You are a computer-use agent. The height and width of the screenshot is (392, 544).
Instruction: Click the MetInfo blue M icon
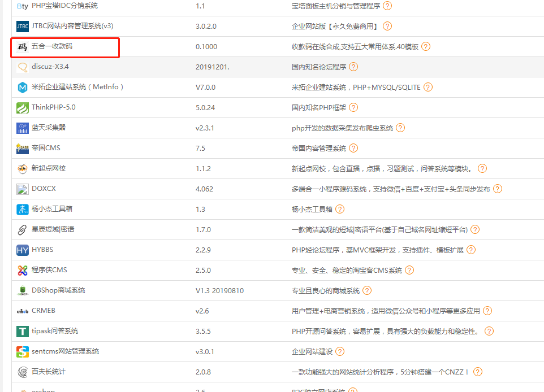click(x=23, y=88)
